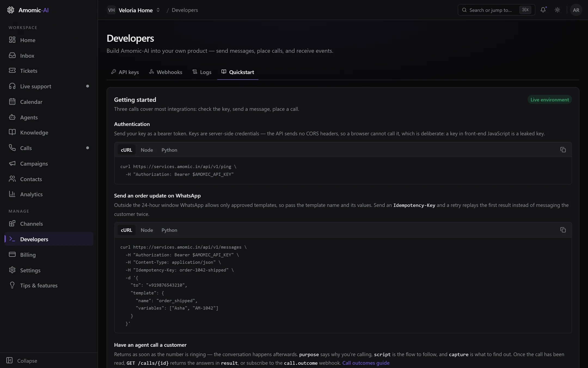Screen dimensions: 588x368
Task: Click the "Getting started" heading
Action: click(135, 100)
